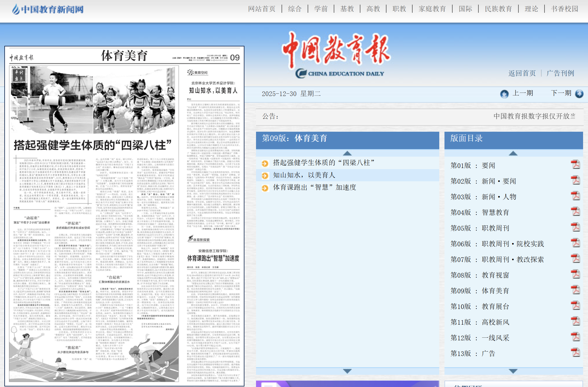Click the 中国教育新闻网 logo
588x387 pixels.
(47, 9)
